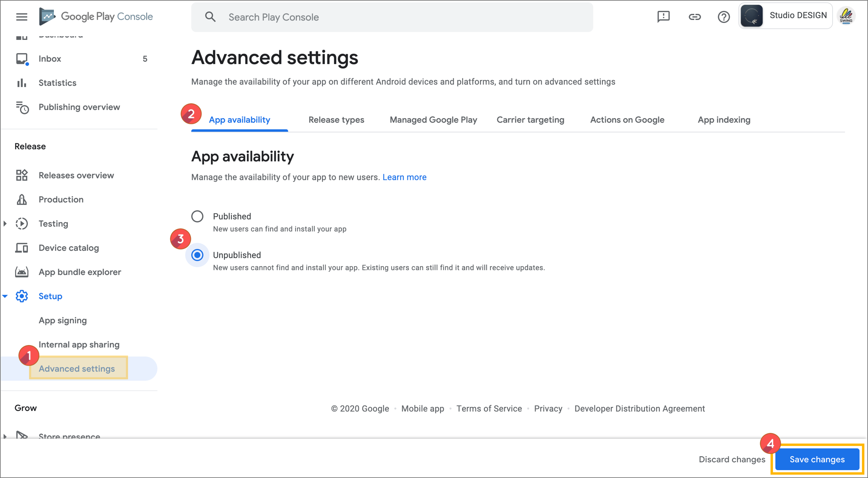This screenshot has width=868, height=478.
Task: Collapse the Setup section arrow
Action: [5, 296]
